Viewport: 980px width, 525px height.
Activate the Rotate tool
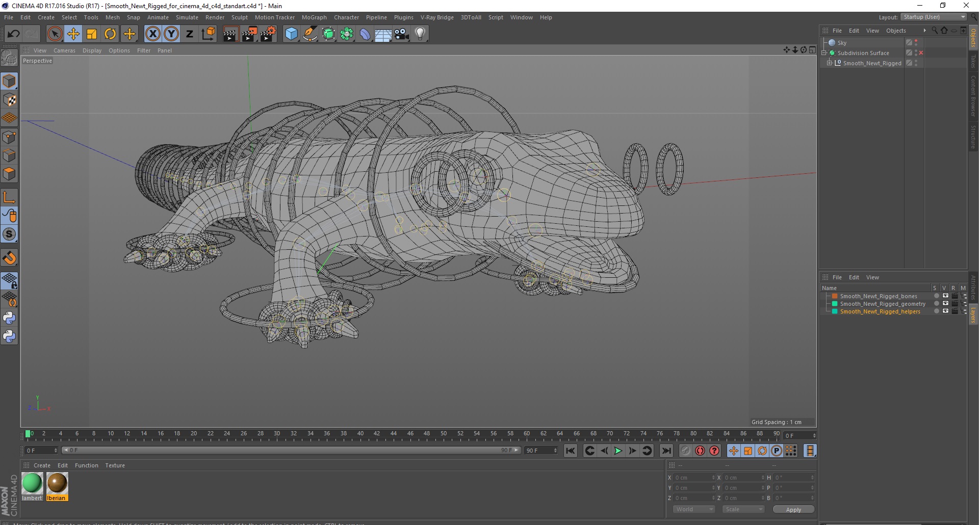tap(110, 34)
